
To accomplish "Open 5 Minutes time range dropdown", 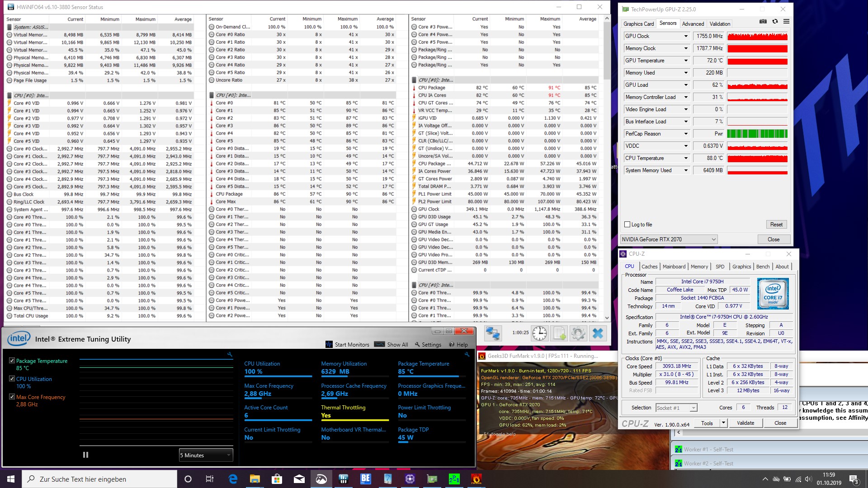I will (x=206, y=455).
